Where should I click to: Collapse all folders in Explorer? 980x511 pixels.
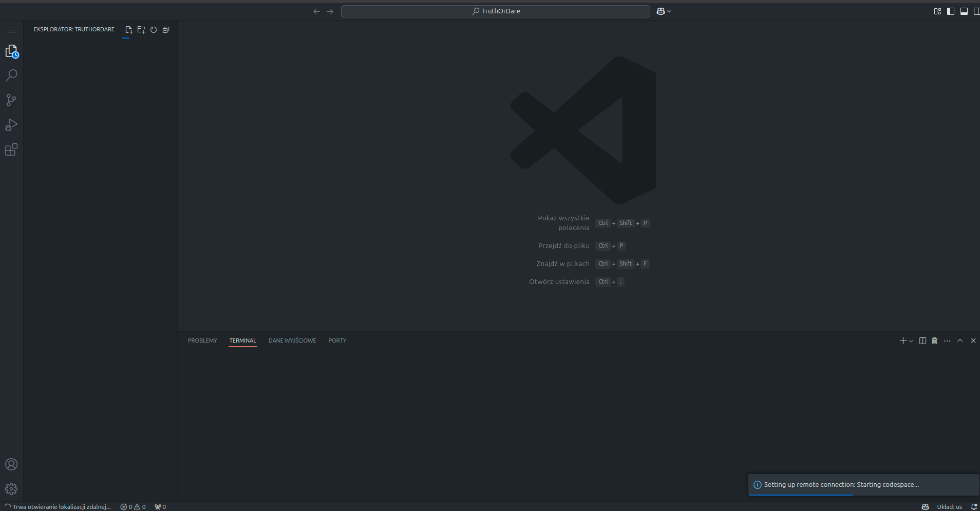[x=166, y=30]
